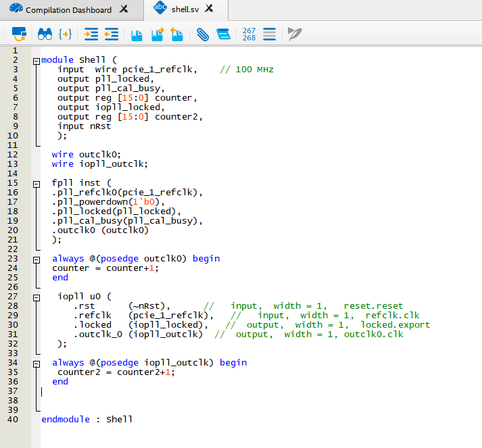Collapse the module Shell code block

[x=36, y=61]
